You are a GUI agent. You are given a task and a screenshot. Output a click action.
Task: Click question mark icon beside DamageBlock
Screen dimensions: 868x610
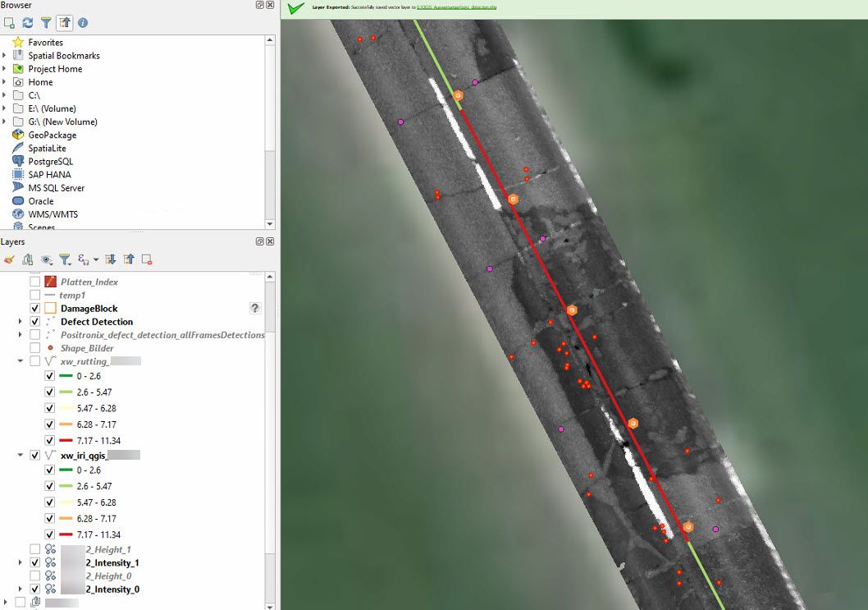pyautogui.click(x=254, y=308)
